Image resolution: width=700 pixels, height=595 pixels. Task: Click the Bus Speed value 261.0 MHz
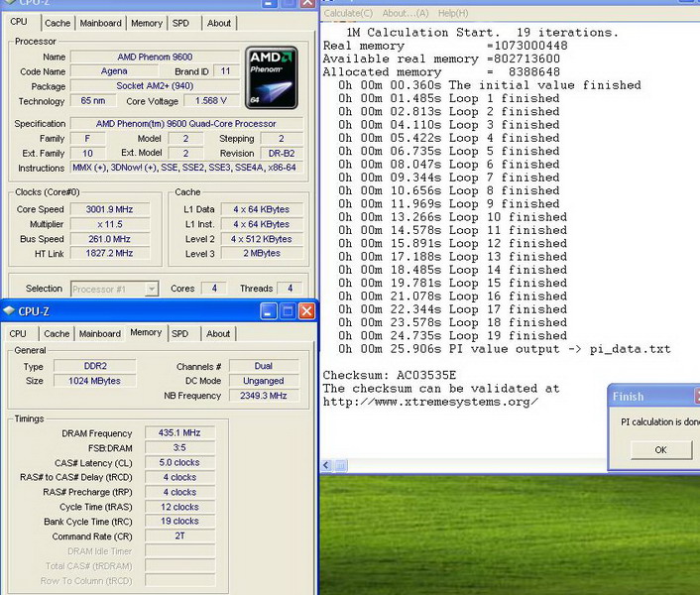point(110,239)
